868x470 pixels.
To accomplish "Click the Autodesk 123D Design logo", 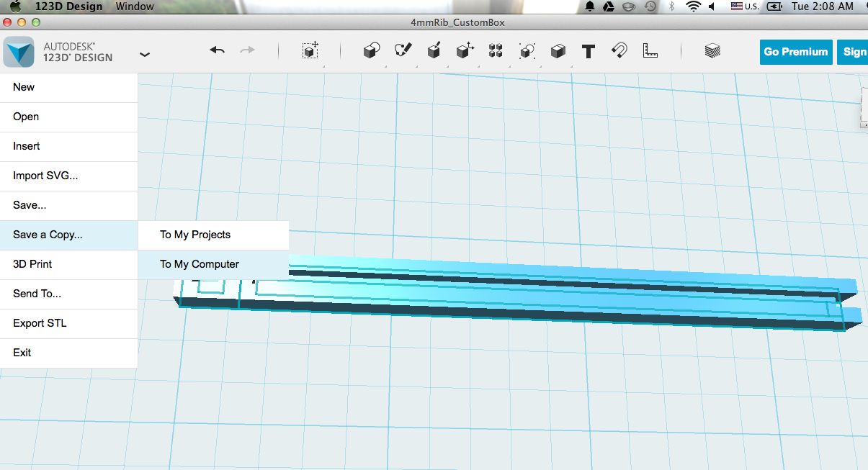I will pos(19,52).
